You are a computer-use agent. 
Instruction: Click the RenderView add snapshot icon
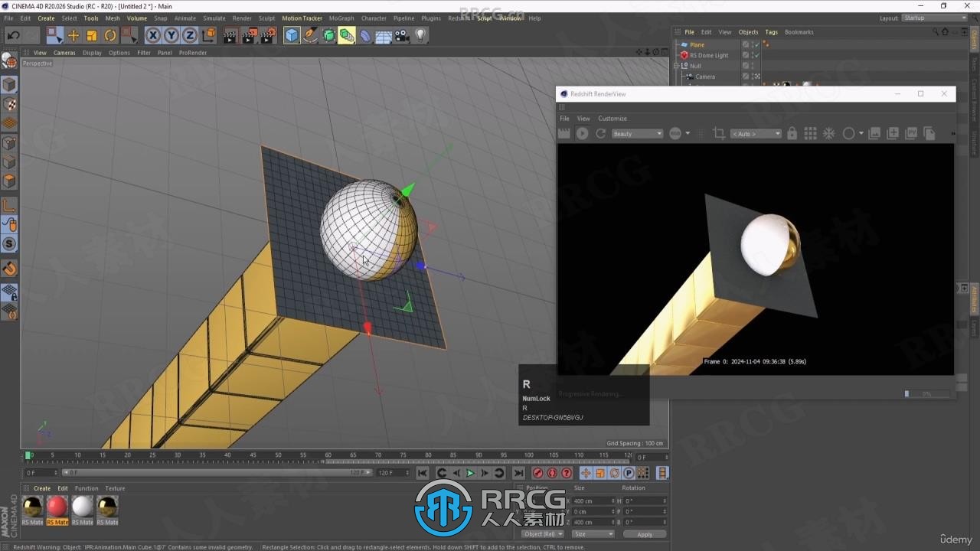[893, 133]
